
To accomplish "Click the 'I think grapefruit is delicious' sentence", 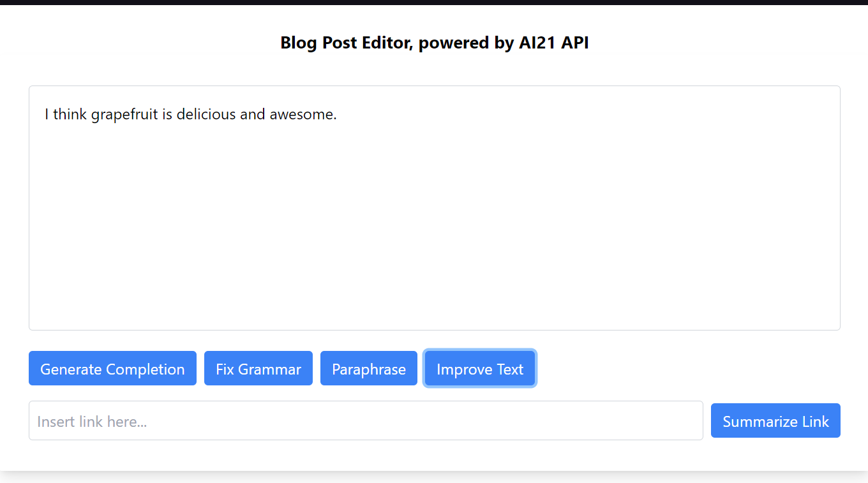I will pyautogui.click(x=191, y=115).
